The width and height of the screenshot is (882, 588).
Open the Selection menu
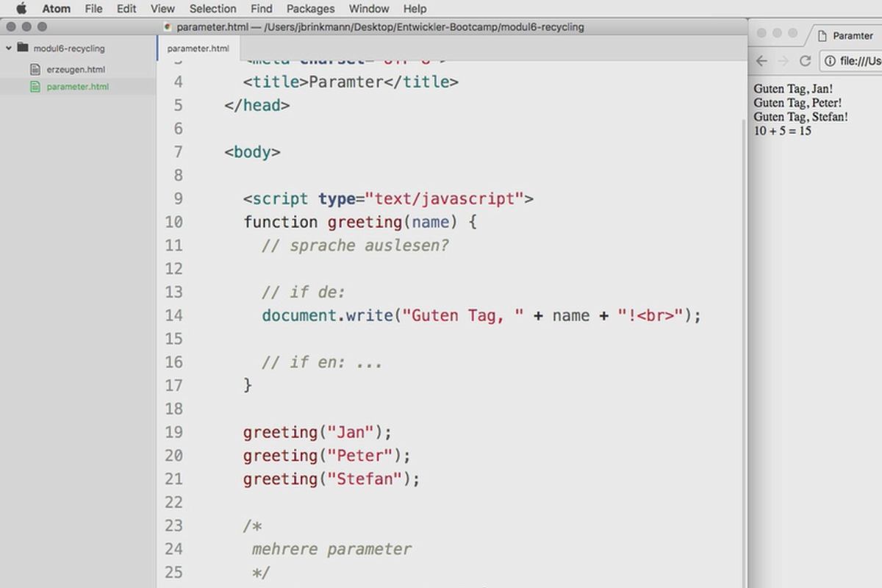point(212,9)
